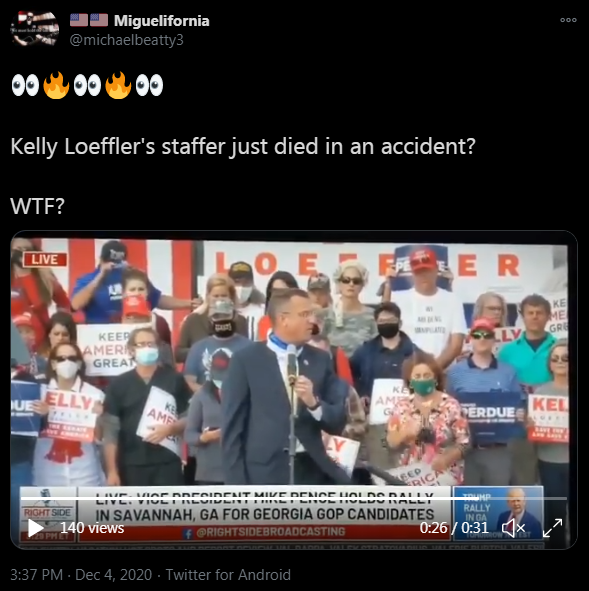Viewport: 589px width, 591px height.
Task: Click the Trump Rally in GA thumbnail
Action: click(x=498, y=512)
